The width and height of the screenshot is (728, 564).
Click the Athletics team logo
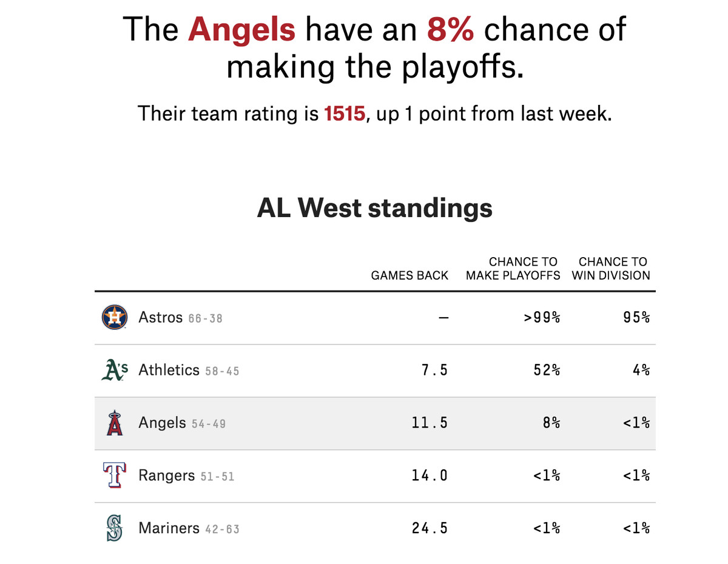point(114,370)
